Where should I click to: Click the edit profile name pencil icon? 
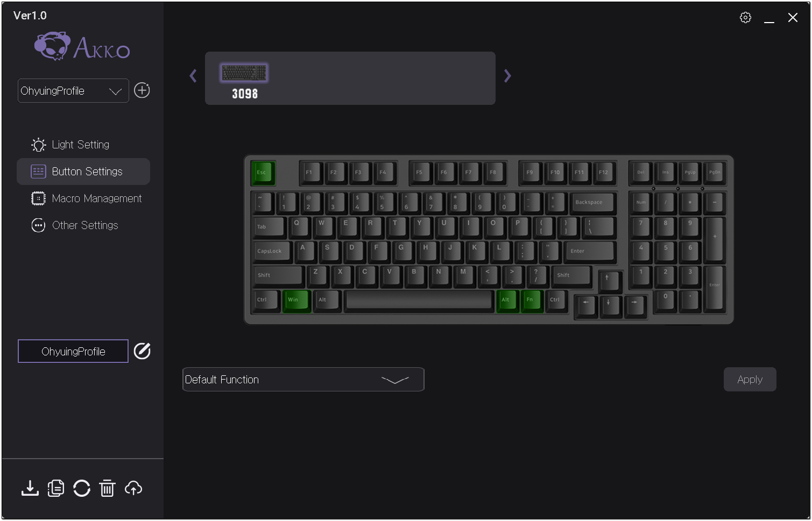142,351
